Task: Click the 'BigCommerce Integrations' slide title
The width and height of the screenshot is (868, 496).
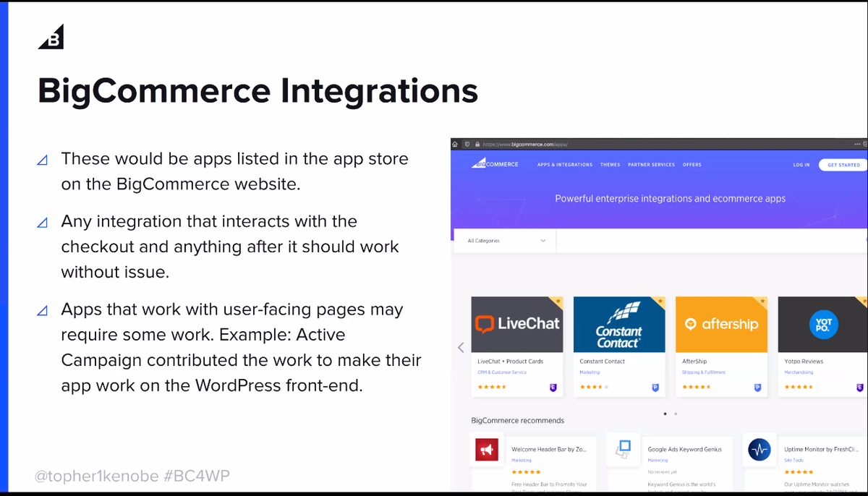Action: click(x=258, y=91)
